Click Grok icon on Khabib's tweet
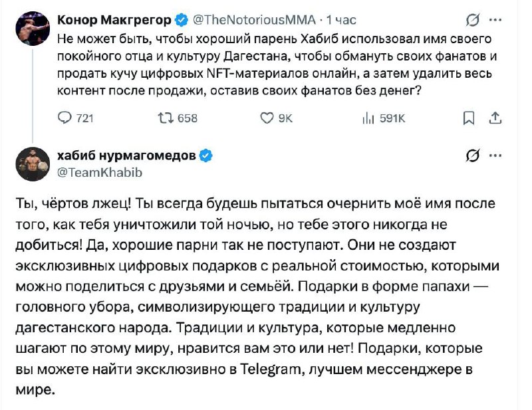 coord(473,157)
